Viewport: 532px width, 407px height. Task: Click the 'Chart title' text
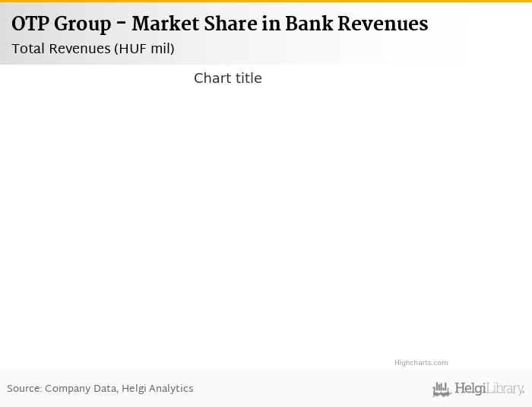227,78
